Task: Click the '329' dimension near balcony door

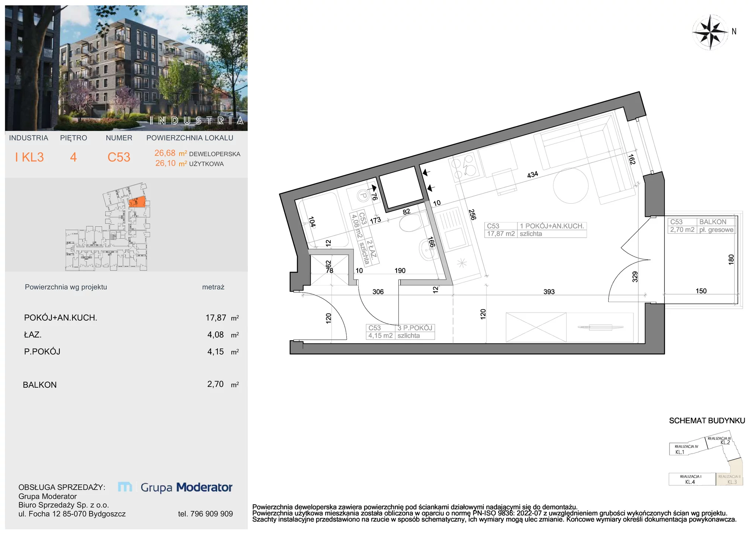Action: (635, 277)
